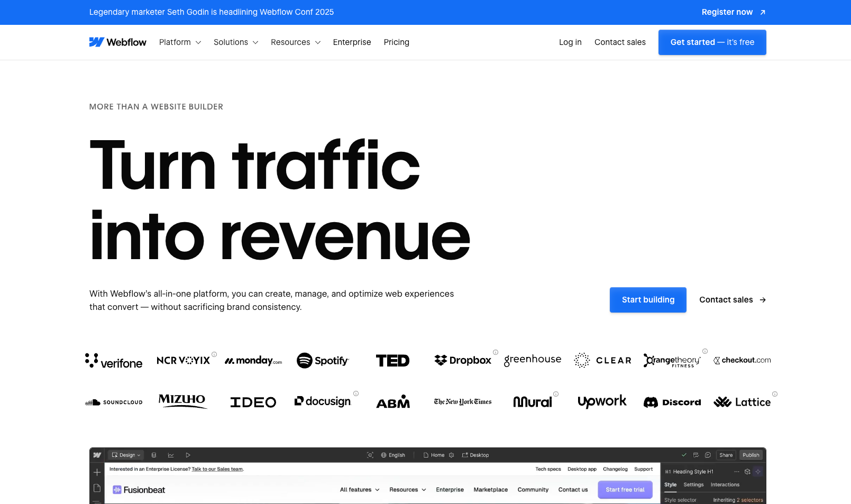851x504 pixels.
Task: Click the ABM logo
Action: point(393,402)
